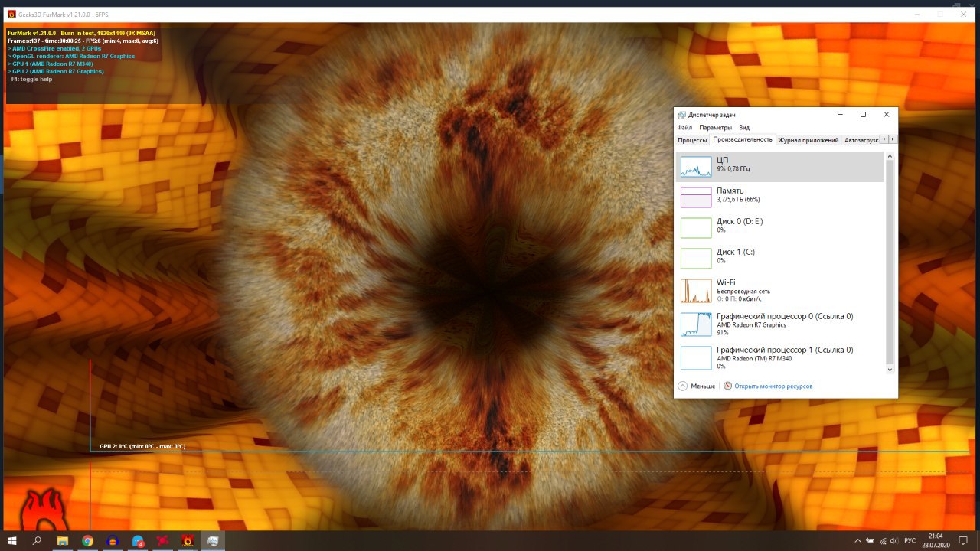Image resolution: width=980 pixels, height=551 pixels.
Task: Click the 91% GPU 0 usage value
Action: 723,333
